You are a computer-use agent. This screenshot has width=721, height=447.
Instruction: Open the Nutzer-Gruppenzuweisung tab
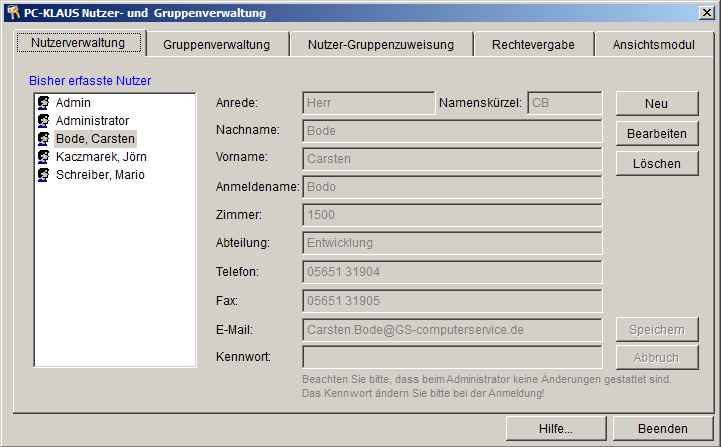tap(380, 45)
